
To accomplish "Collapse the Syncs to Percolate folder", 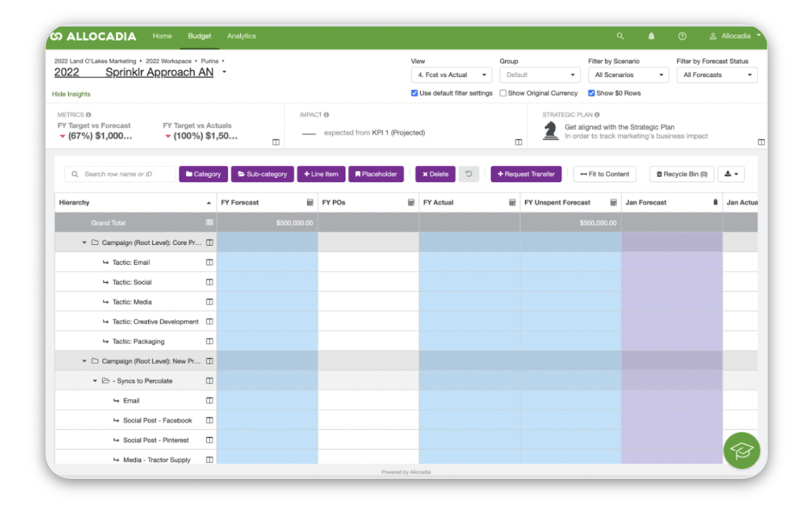I will pos(95,381).
